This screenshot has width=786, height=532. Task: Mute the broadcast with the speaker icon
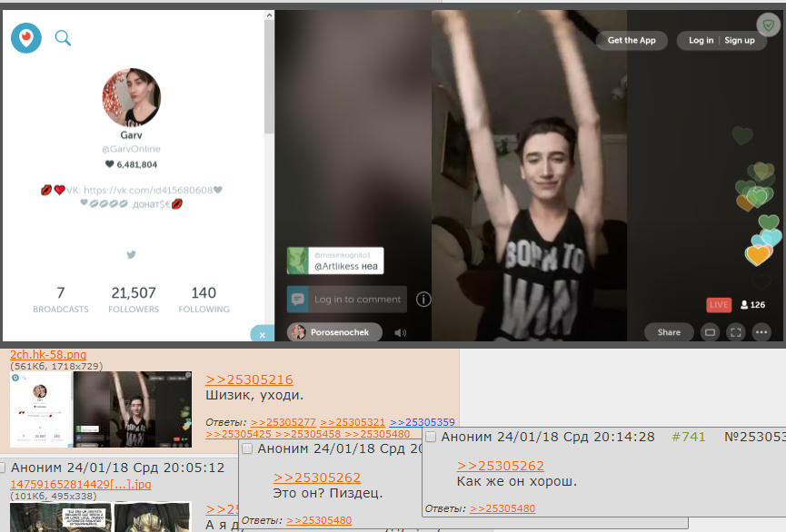(400, 332)
